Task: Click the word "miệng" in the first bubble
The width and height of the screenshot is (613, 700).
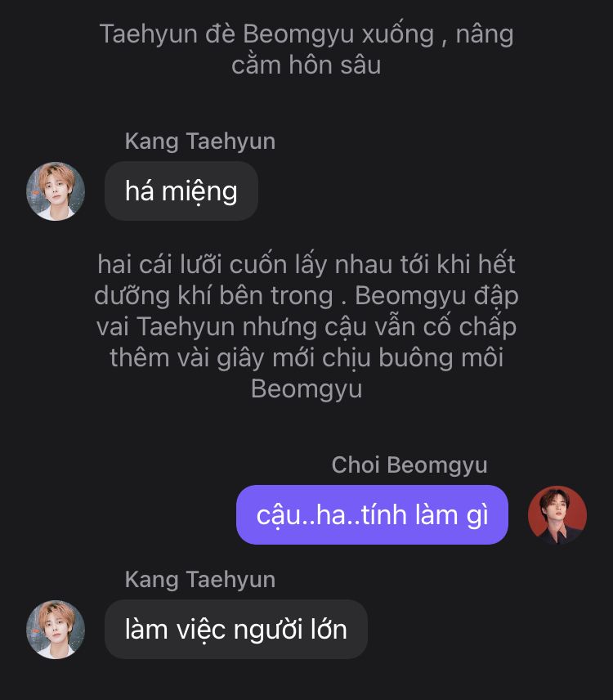Action: coord(200,191)
